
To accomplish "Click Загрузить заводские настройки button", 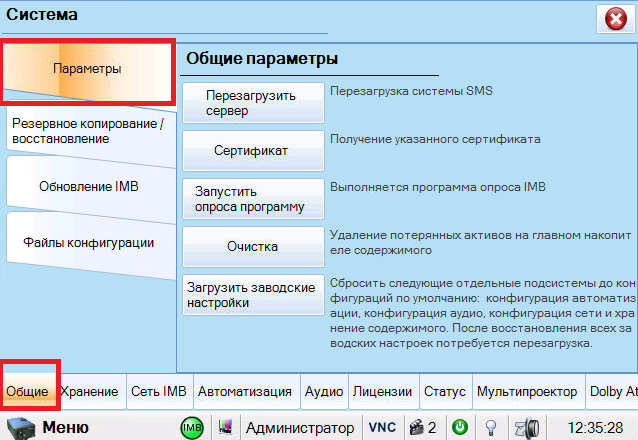I will pos(252,295).
